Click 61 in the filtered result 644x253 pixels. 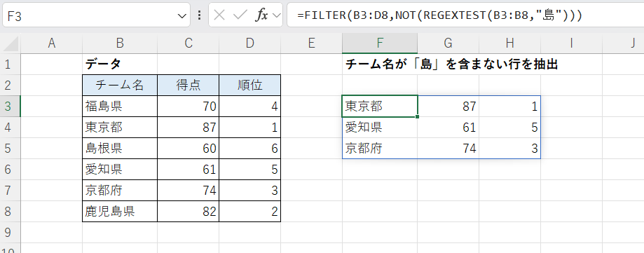point(448,127)
